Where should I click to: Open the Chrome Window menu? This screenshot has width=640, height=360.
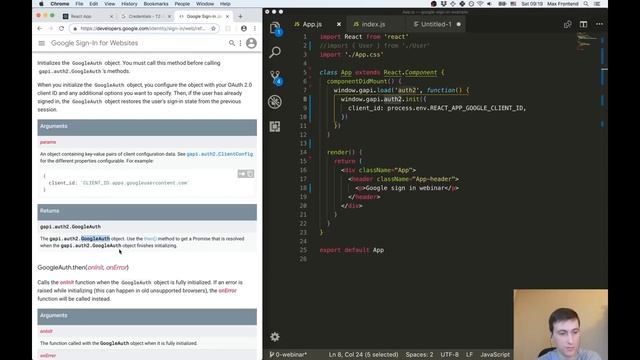[x=205, y=4]
